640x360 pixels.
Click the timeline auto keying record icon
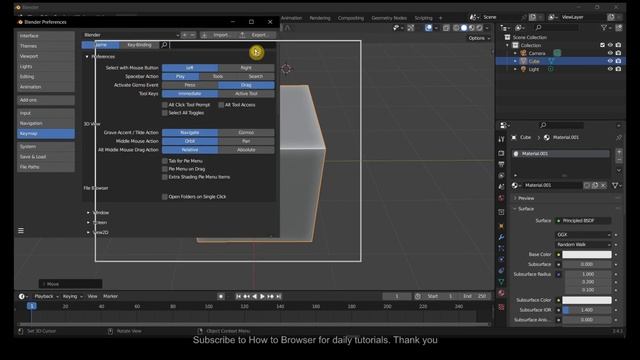tap(221, 296)
